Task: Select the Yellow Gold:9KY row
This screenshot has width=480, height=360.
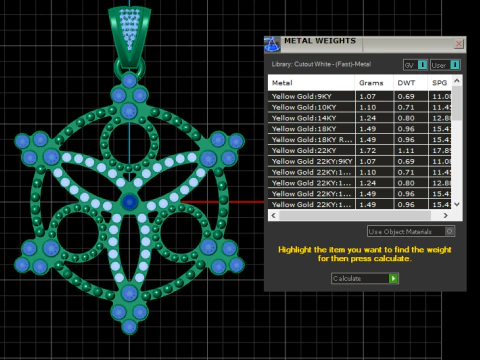Action: point(360,96)
